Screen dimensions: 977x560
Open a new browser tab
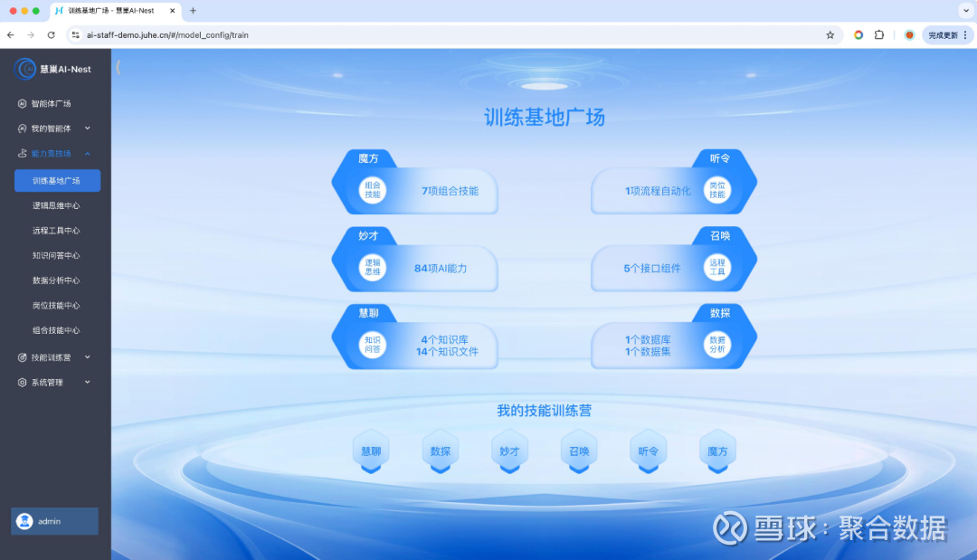point(194,11)
